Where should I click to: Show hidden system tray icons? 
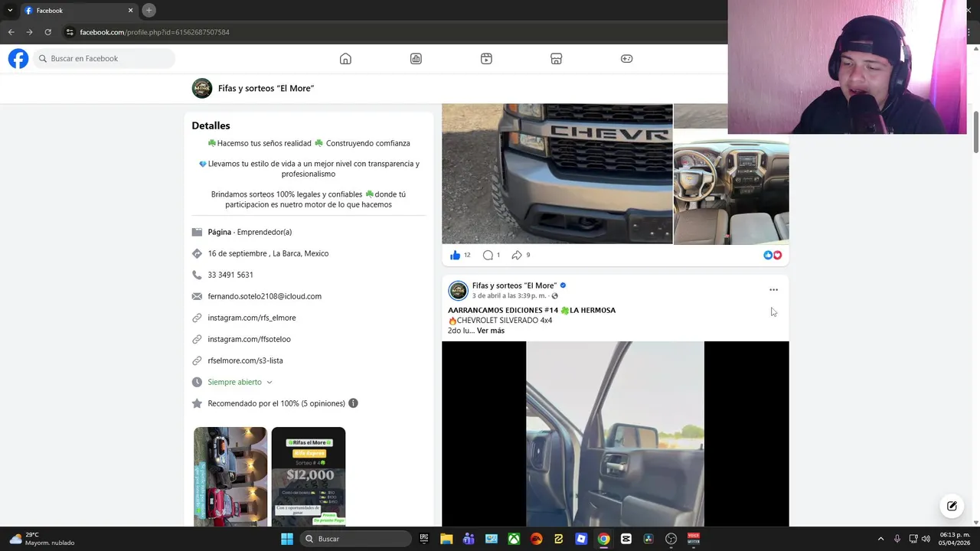(880, 539)
